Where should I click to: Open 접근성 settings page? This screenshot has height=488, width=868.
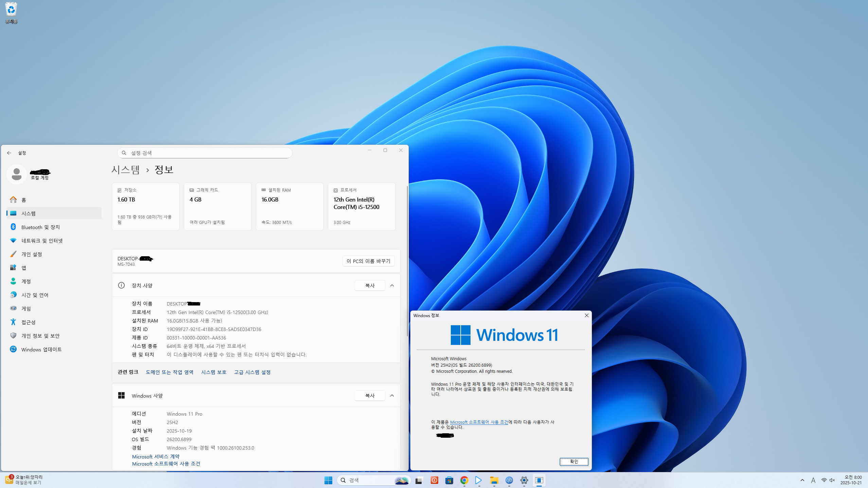coord(28,322)
